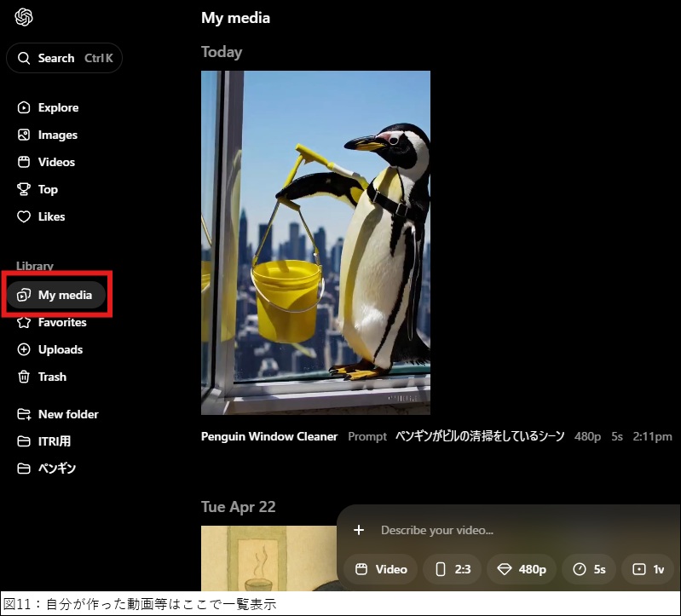Click the Top trophy icon

click(24, 189)
